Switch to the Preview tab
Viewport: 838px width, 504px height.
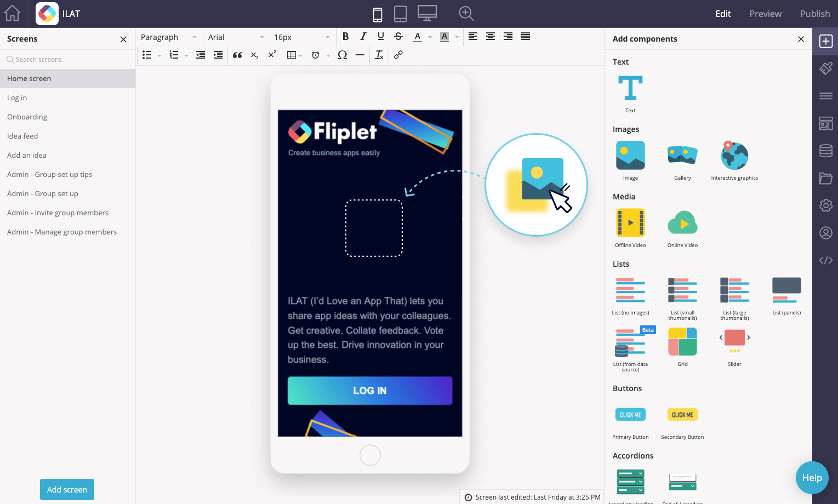click(765, 14)
